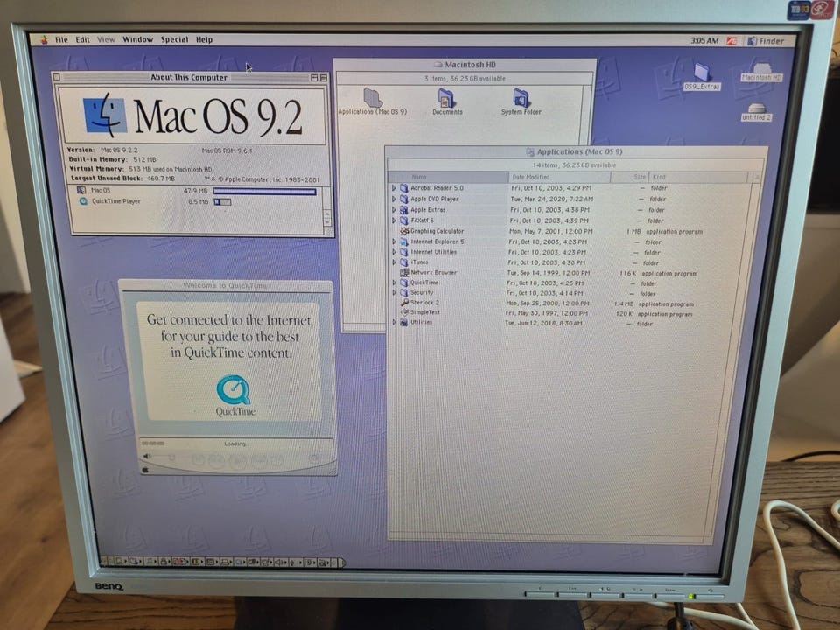Image resolution: width=840 pixels, height=630 pixels.
Task: Mute QuickTime using the speaker icon
Action: click(x=147, y=457)
